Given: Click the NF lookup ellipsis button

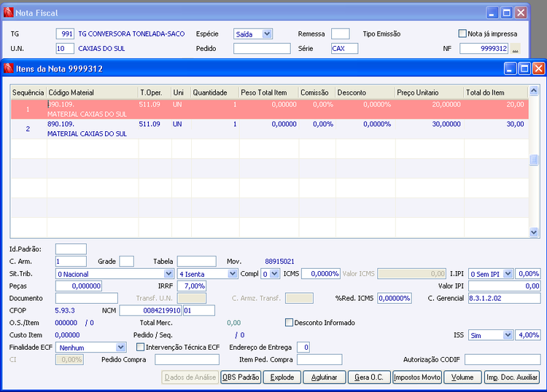Looking at the screenshot, I should (x=516, y=49).
